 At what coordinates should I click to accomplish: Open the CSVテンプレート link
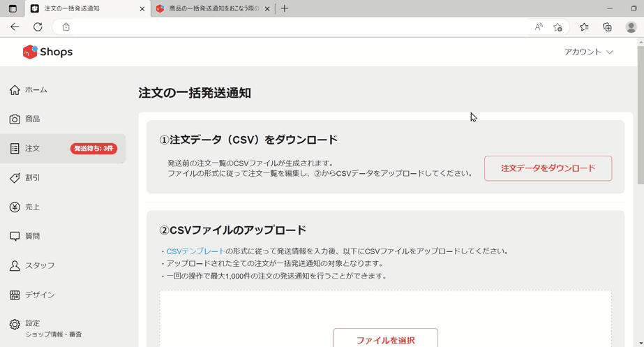[195, 251]
